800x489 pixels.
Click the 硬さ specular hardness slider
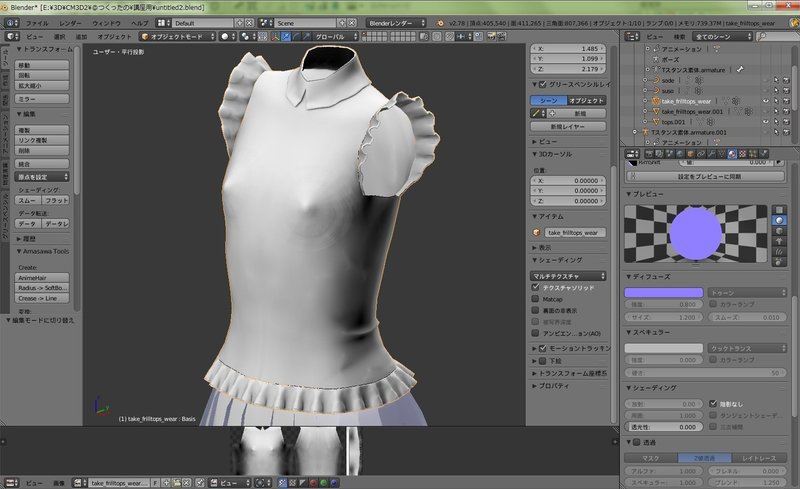[x=705, y=373]
